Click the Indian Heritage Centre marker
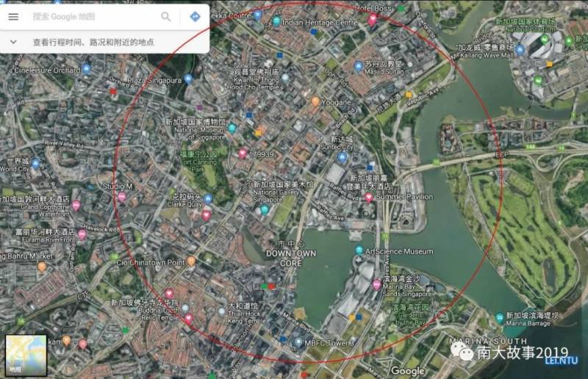 click(x=276, y=21)
